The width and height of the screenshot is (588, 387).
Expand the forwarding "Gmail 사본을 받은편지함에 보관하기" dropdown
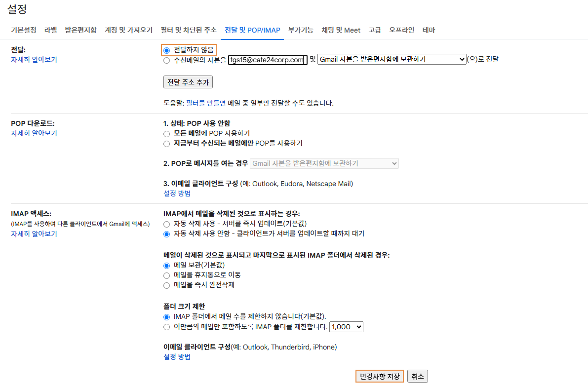(x=392, y=59)
